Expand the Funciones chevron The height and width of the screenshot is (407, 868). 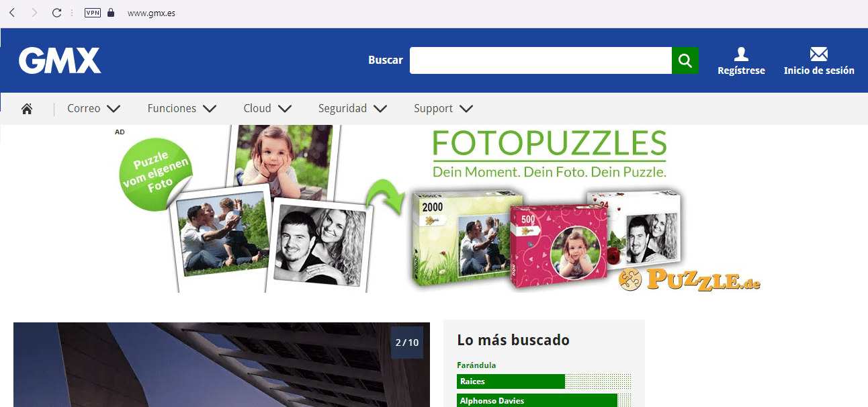pyautogui.click(x=210, y=108)
